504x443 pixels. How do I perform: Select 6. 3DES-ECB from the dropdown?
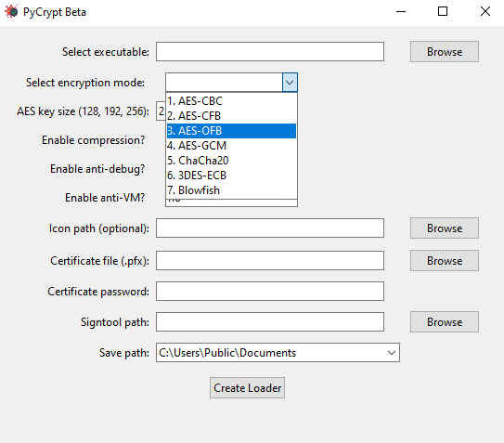click(231, 176)
